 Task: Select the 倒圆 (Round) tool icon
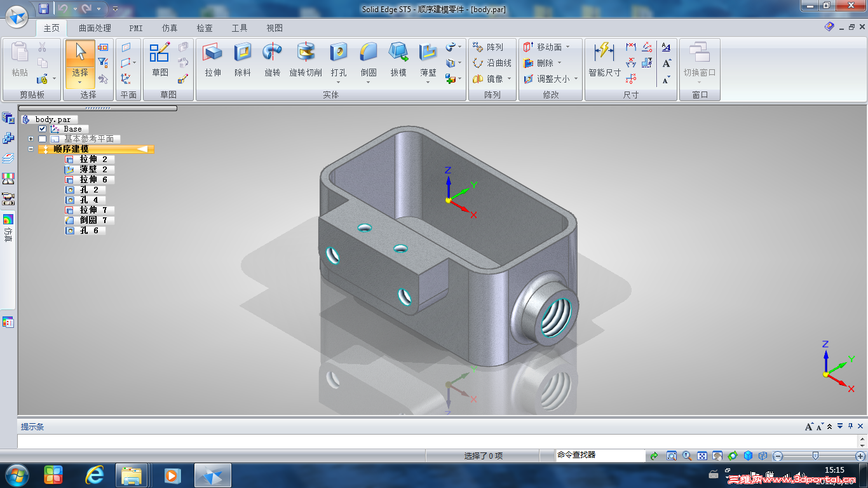coord(369,52)
